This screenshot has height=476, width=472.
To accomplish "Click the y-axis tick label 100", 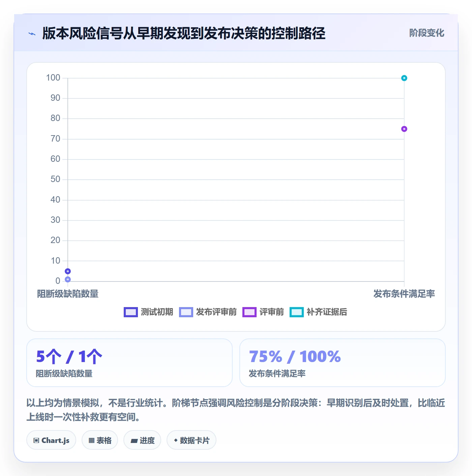I will coord(53,78).
